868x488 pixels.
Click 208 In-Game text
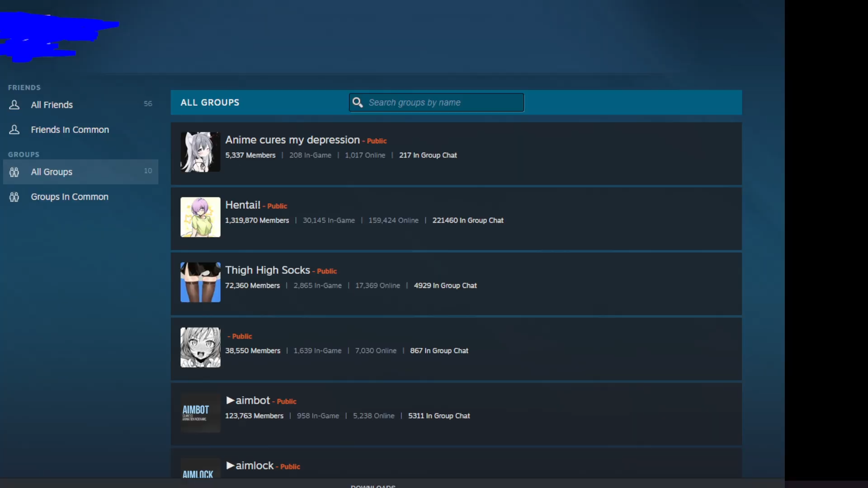310,155
